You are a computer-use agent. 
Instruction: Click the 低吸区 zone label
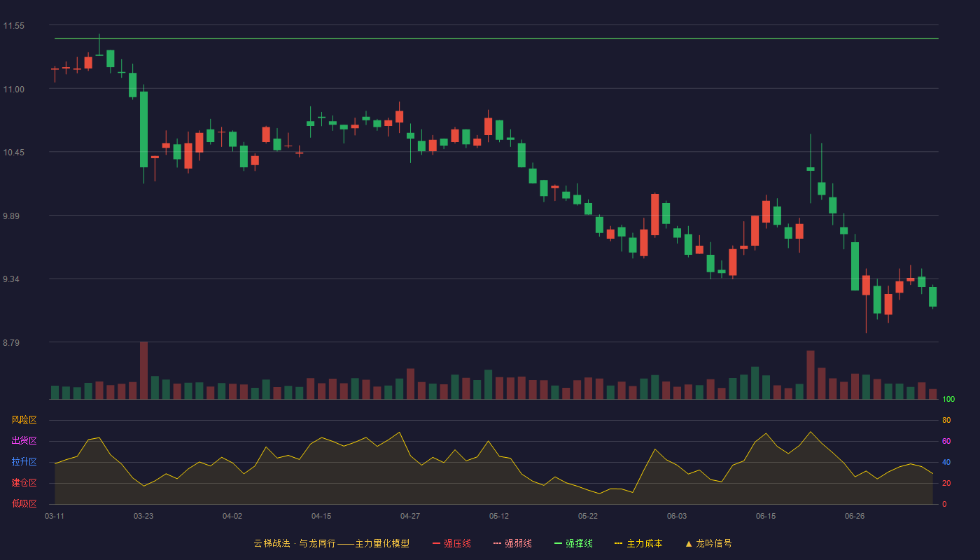tap(24, 503)
